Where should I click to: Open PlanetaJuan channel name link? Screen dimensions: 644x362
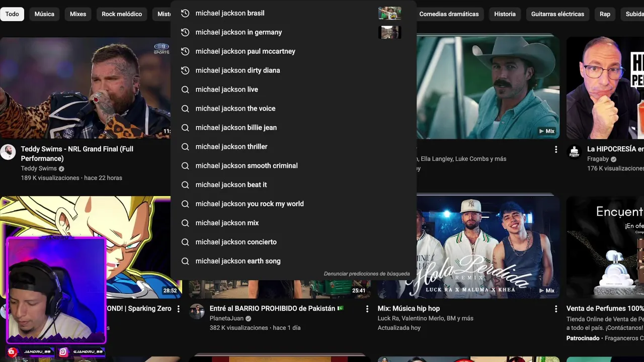tap(226, 318)
